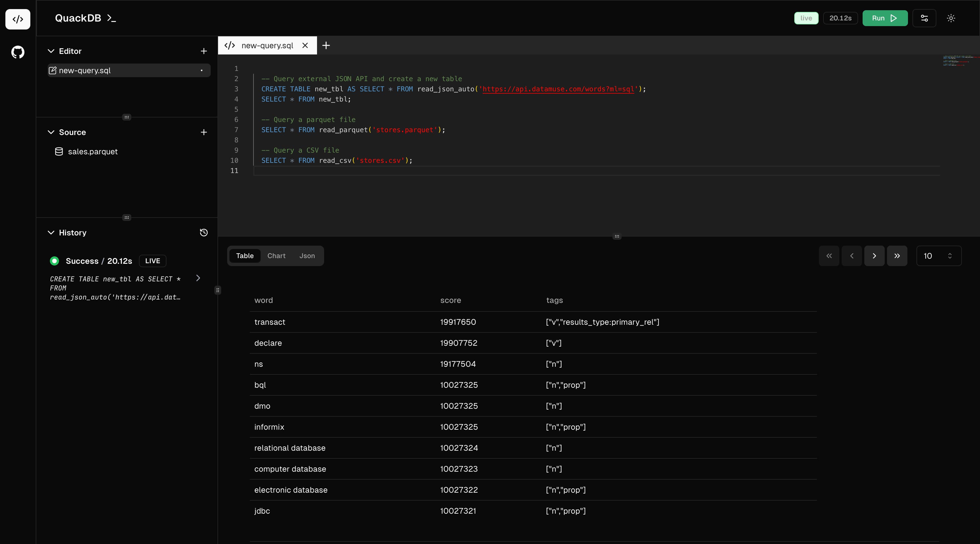Image resolution: width=980 pixels, height=544 pixels.
Task: Switch to the Json results tab
Action: pyautogui.click(x=307, y=255)
